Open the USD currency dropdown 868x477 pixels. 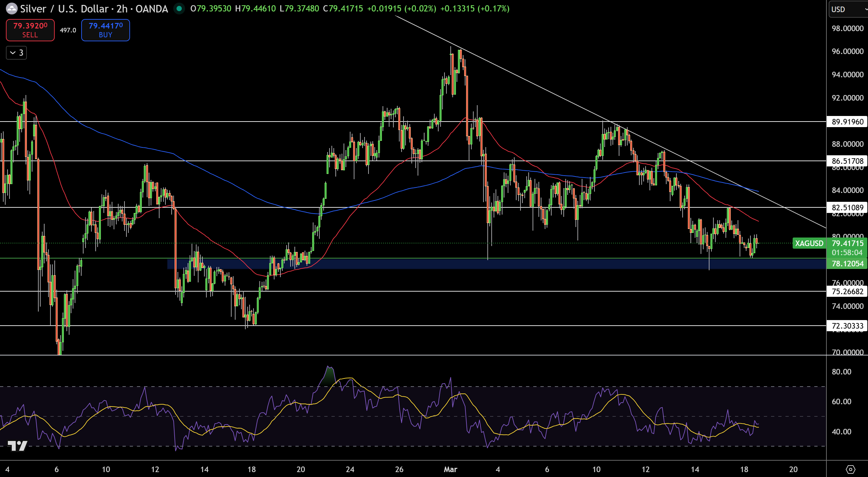[x=848, y=10]
